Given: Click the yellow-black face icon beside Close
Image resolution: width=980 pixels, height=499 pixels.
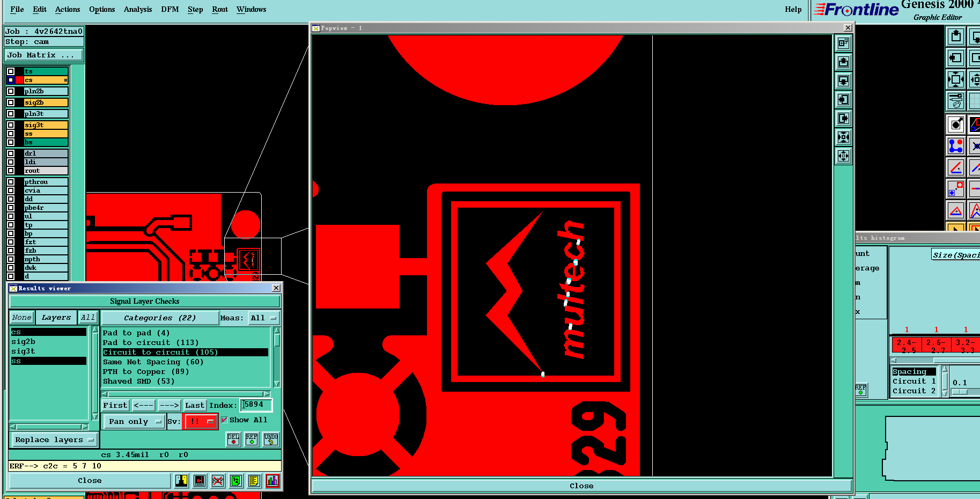Looking at the screenshot, I should (x=181, y=481).
